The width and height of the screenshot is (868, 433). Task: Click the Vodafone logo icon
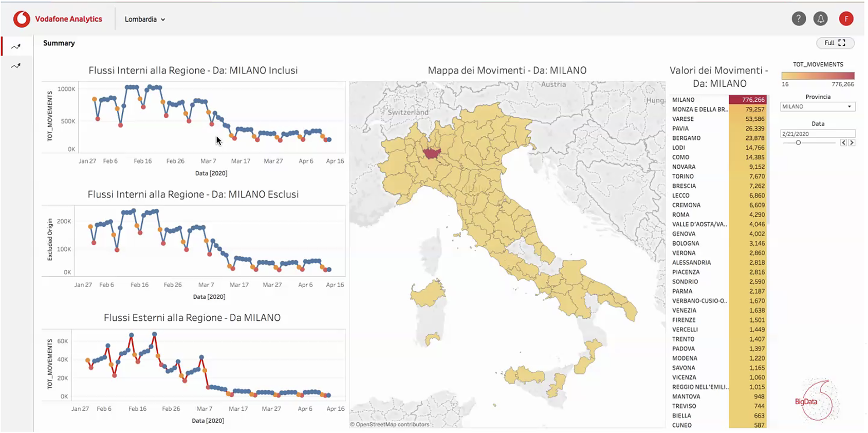tap(22, 19)
